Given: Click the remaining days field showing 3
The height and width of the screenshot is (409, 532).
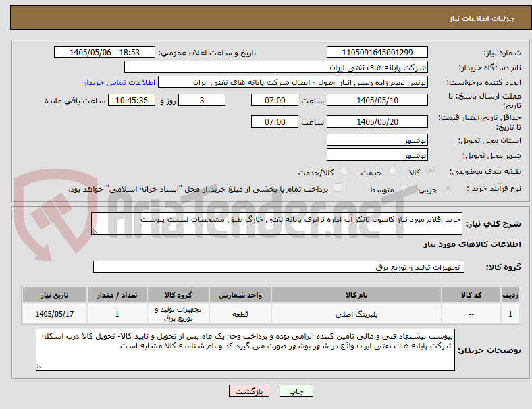Looking at the screenshot, I should [202, 100].
